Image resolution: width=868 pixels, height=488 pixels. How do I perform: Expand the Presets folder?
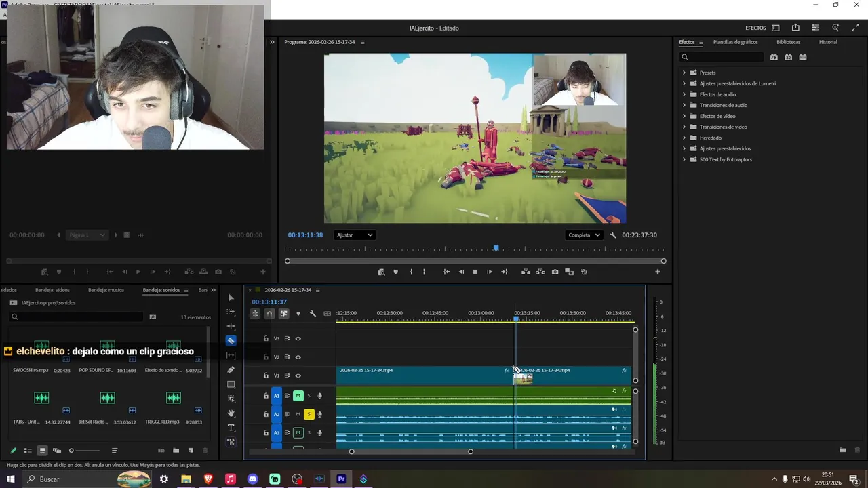tap(684, 73)
